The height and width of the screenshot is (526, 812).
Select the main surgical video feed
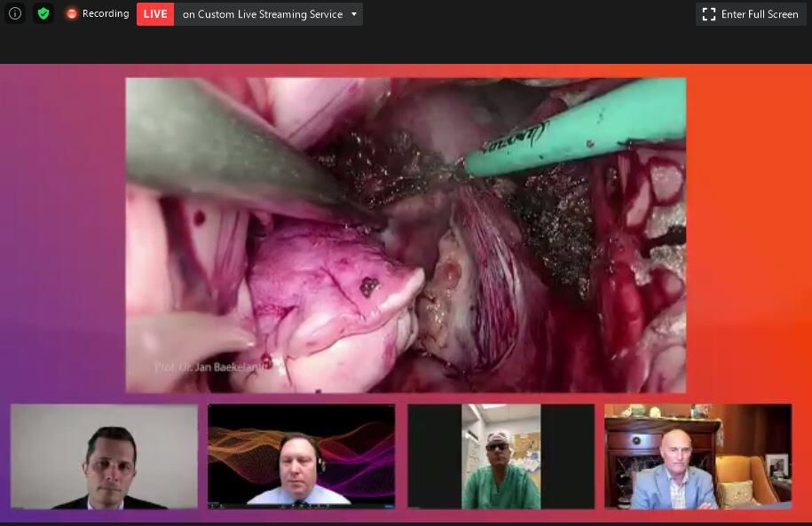click(406, 235)
